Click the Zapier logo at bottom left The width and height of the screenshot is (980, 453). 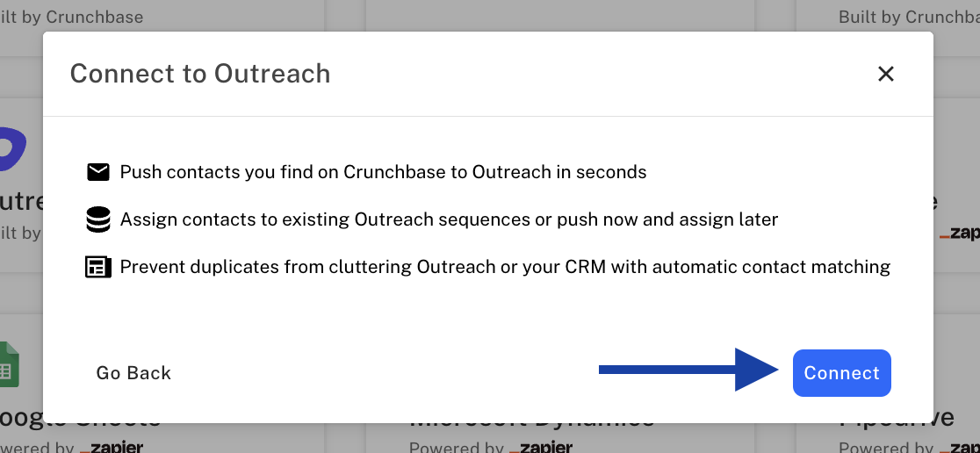coord(112,447)
